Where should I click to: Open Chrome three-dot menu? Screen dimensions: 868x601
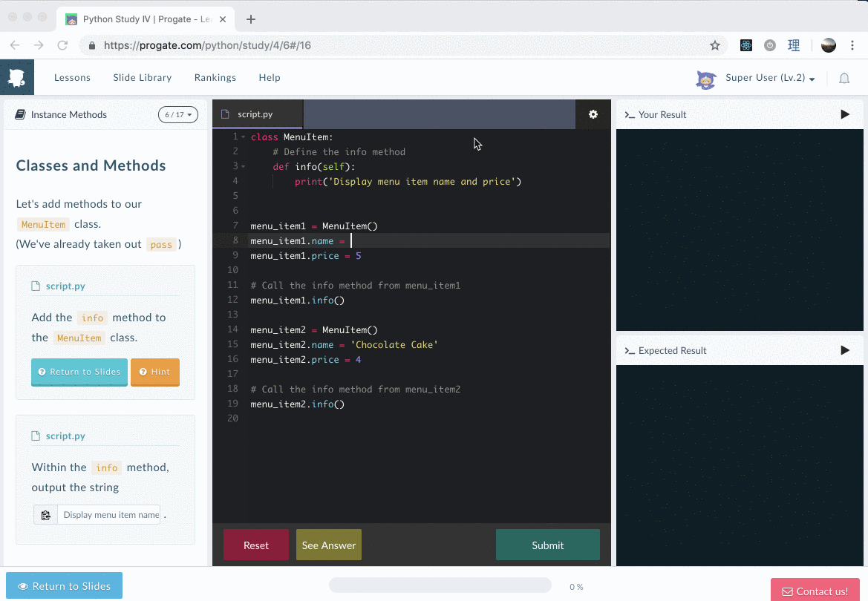tap(852, 45)
